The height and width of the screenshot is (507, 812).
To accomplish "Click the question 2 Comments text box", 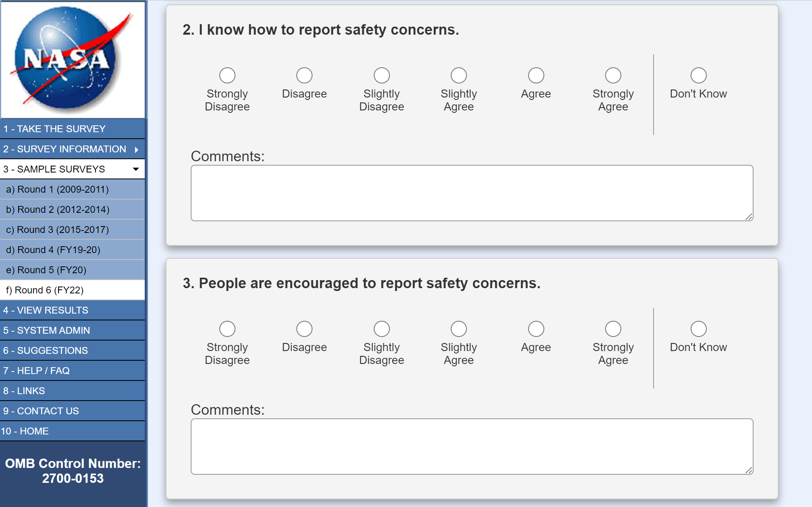I will [472, 193].
